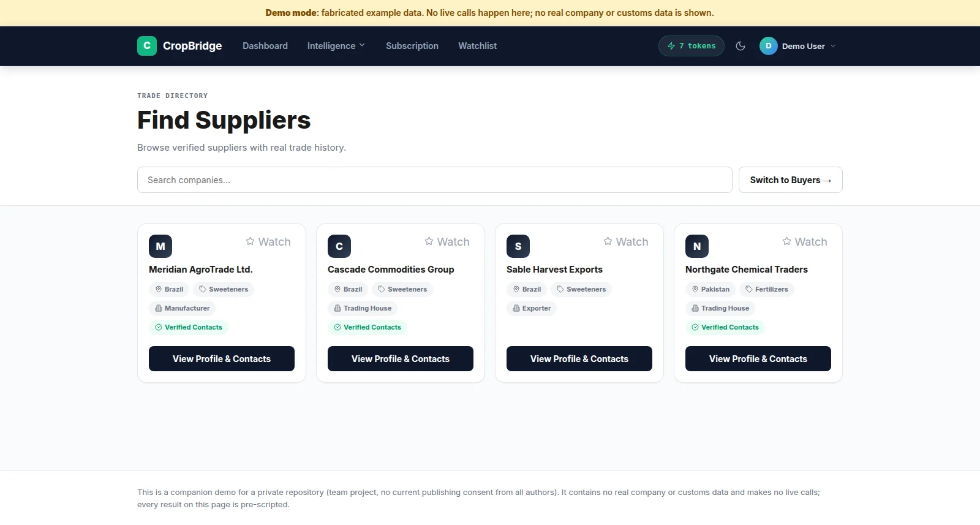Image resolution: width=980 pixels, height=525 pixels.
Task: Switch to Buyers directory
Action: point(791,180)
